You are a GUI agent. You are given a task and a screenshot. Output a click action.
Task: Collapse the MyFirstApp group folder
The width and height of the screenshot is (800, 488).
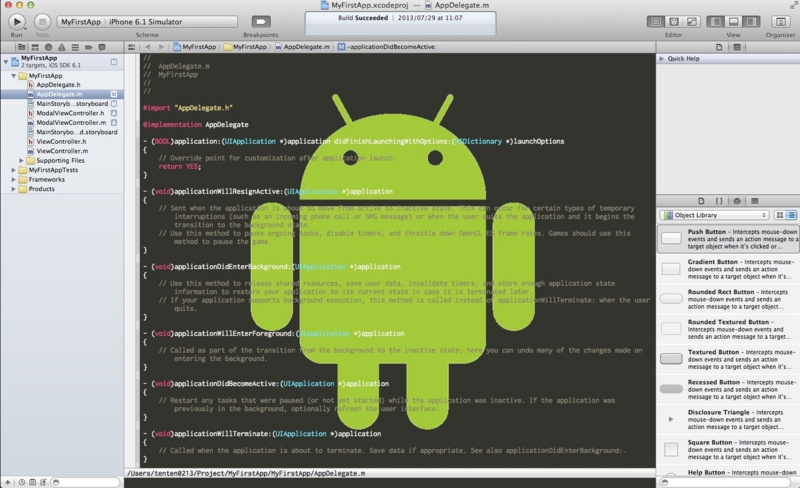coord(14,76)
